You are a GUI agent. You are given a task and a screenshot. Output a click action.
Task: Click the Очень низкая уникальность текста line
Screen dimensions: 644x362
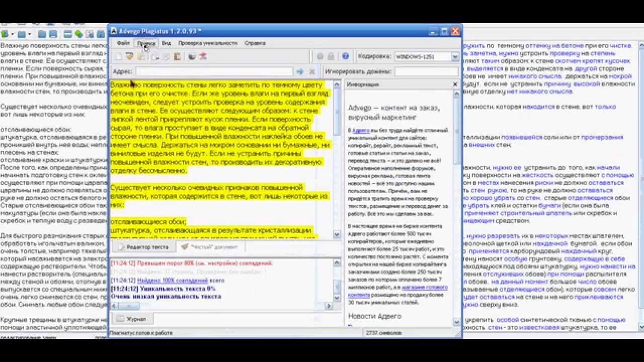tap(166, 296)
